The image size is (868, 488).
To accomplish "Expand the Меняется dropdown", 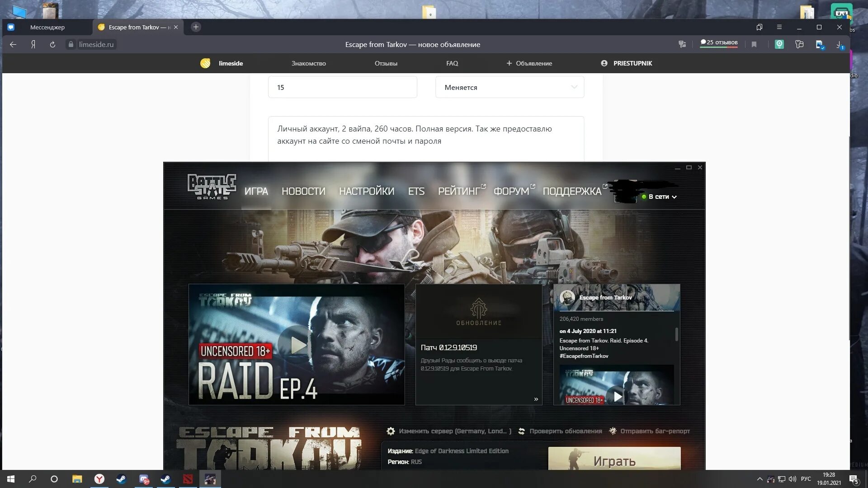I will (x=509, y=87).
